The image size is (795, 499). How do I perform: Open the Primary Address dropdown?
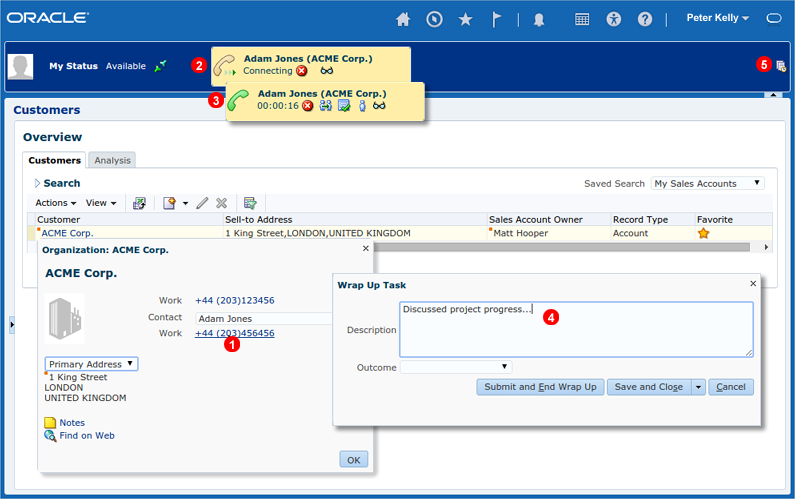click(91, 364)
